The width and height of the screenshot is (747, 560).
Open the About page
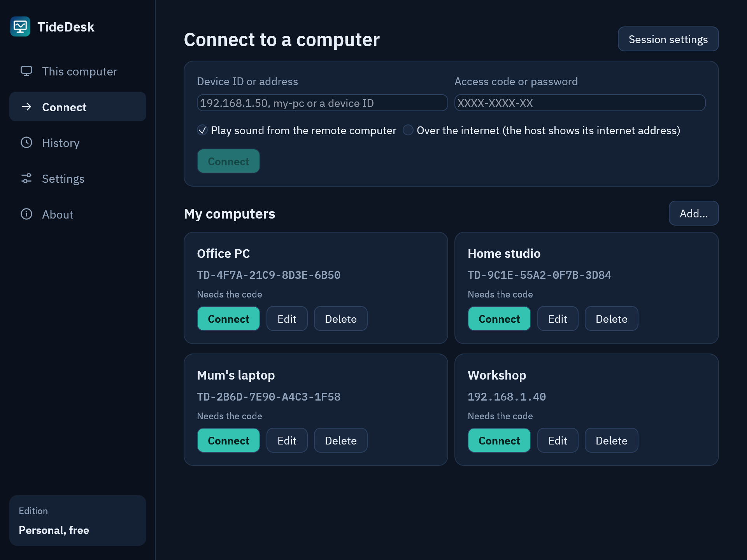(78, 214)
